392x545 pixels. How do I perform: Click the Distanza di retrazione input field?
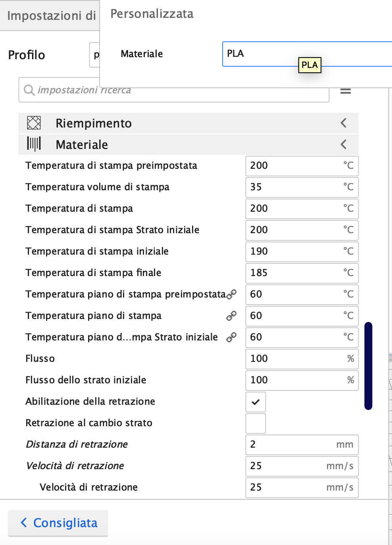pos(302,445)
